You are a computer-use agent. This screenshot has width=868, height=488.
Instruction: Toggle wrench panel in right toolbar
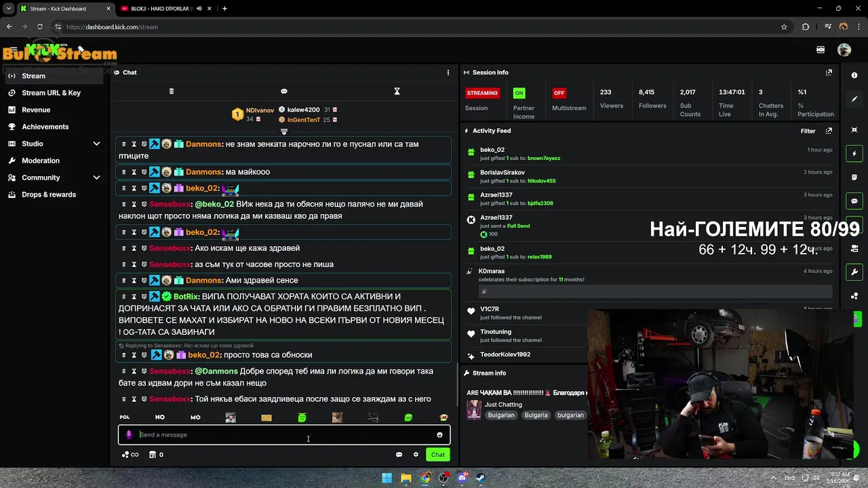coord(854,272)
